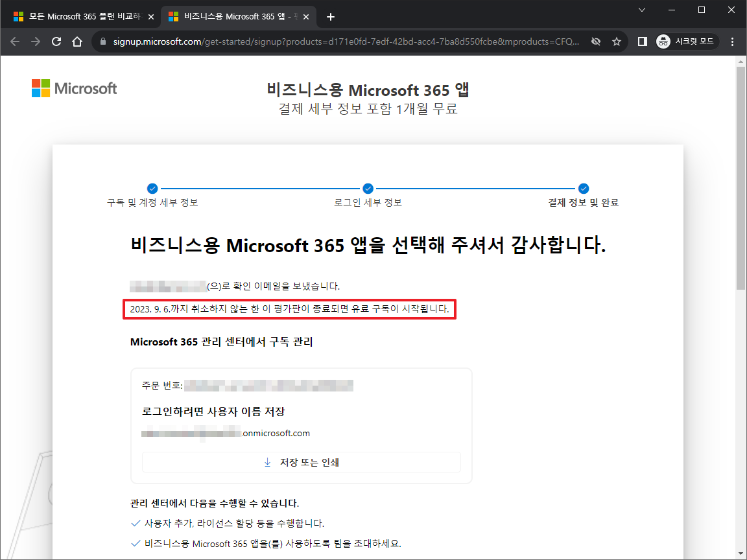
Task: Bookmark this page with the star
Action: pyautogui.click(x=617, y=42)
